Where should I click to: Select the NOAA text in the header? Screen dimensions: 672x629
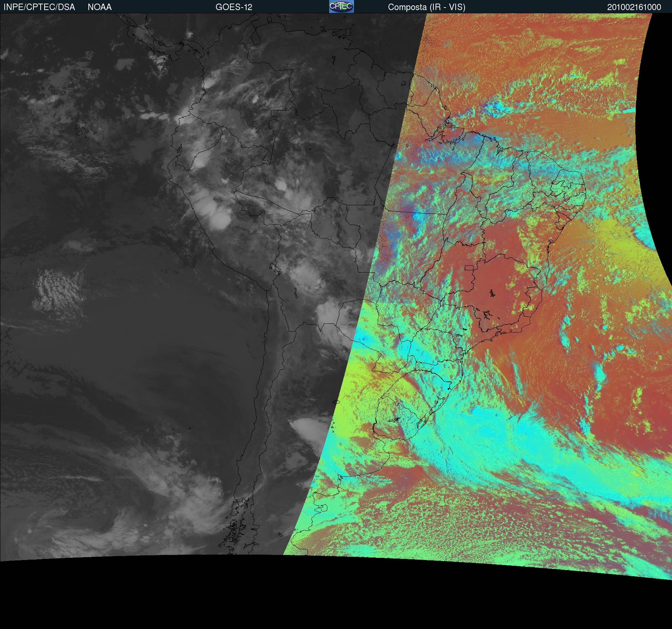pyautogui.click(x=100, y=7)
